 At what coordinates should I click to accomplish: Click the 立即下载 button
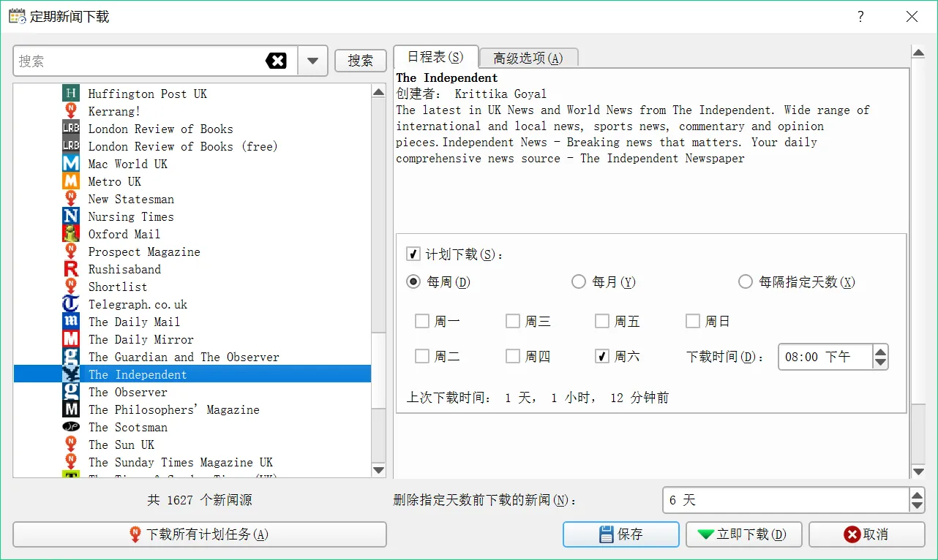pos(744,534)
